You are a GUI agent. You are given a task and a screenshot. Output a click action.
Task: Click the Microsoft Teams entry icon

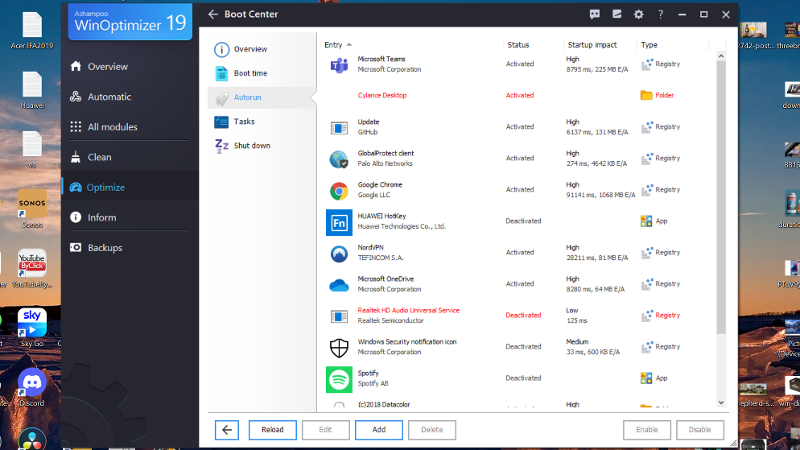click(339, 65)
